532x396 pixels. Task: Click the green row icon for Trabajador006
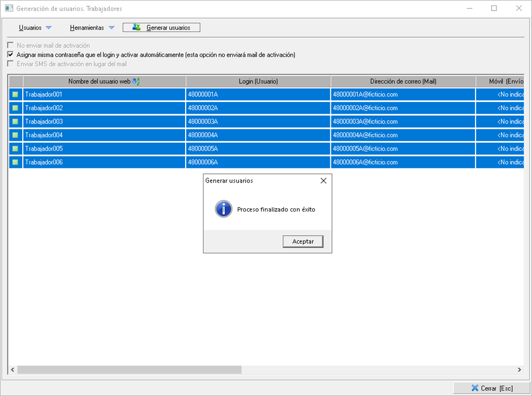coord(16,162)
